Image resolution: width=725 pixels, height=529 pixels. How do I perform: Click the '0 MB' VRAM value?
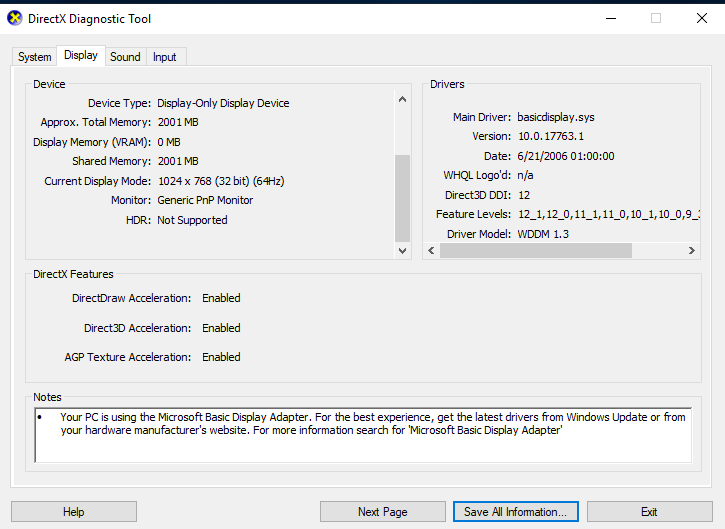coord(169,142)
